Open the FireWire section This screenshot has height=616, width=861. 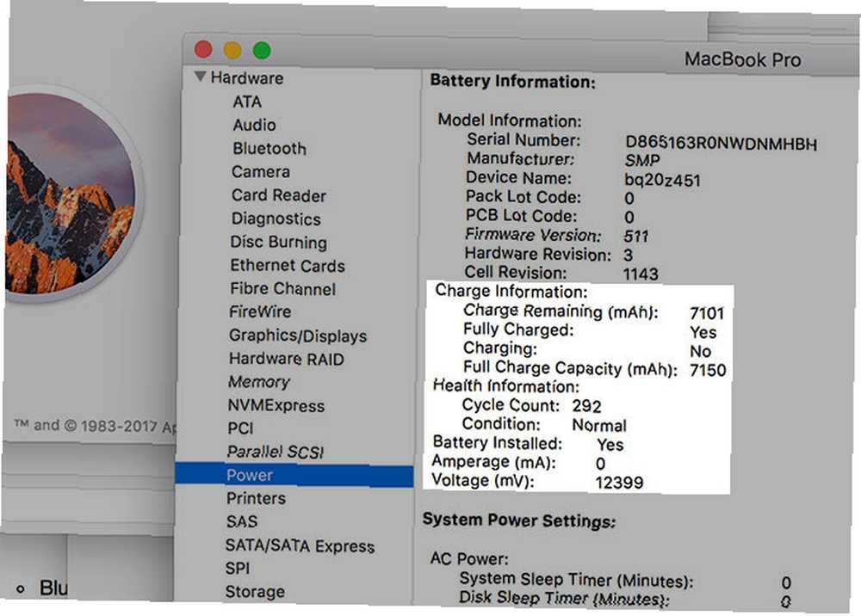260,311
